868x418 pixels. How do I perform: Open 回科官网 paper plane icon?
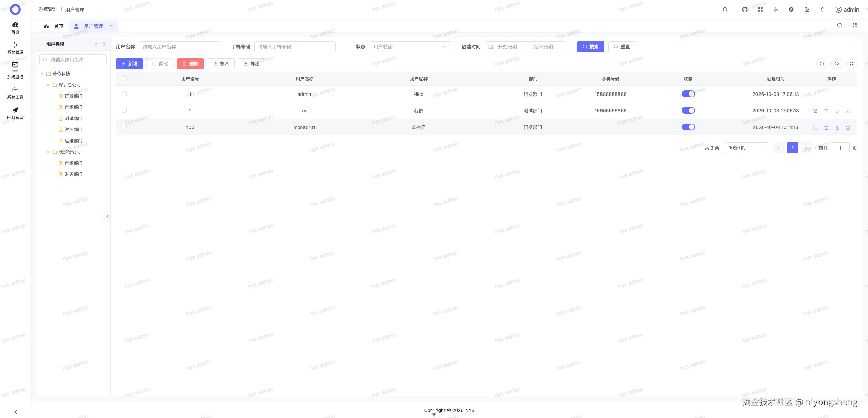click(15, 110)
